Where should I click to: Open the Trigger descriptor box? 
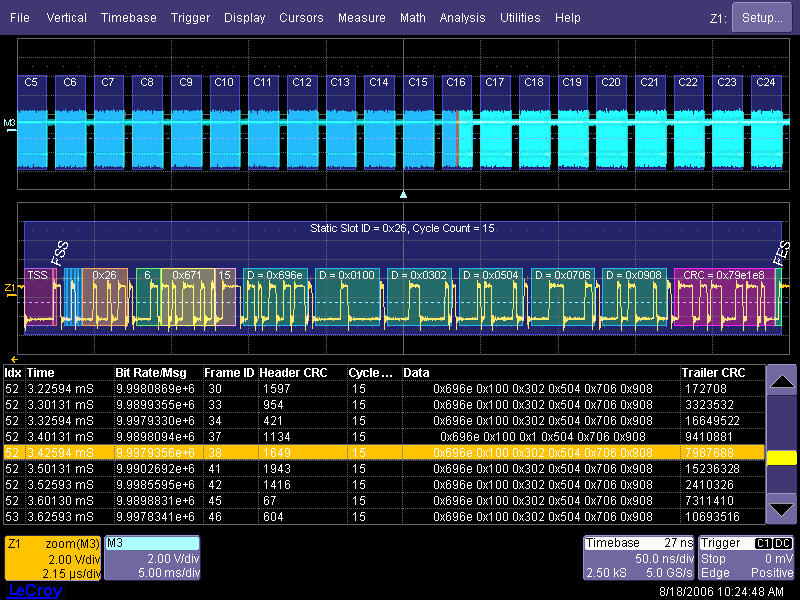pyautogui.click(x=747, y=557)
